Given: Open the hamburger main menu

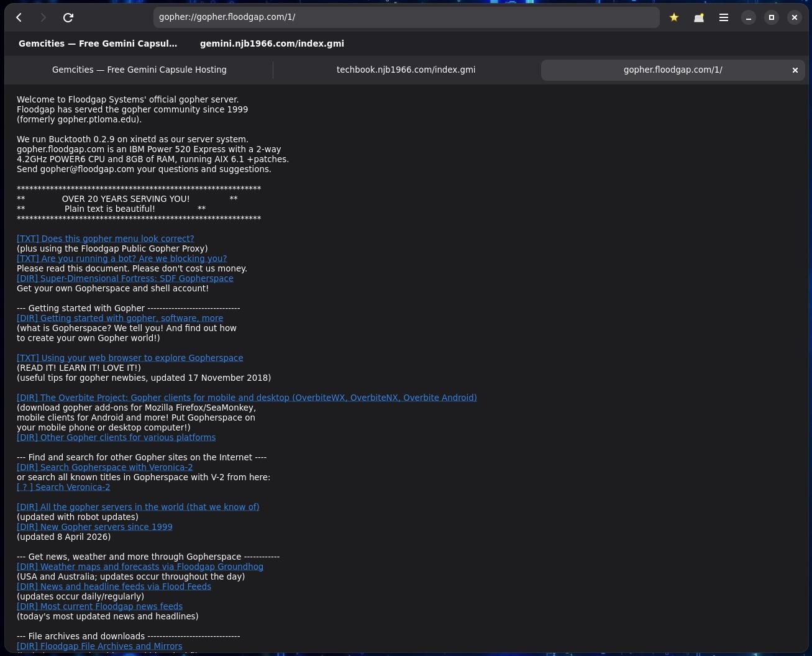Looking at the screenshot, I should click(x=724, y=17).
